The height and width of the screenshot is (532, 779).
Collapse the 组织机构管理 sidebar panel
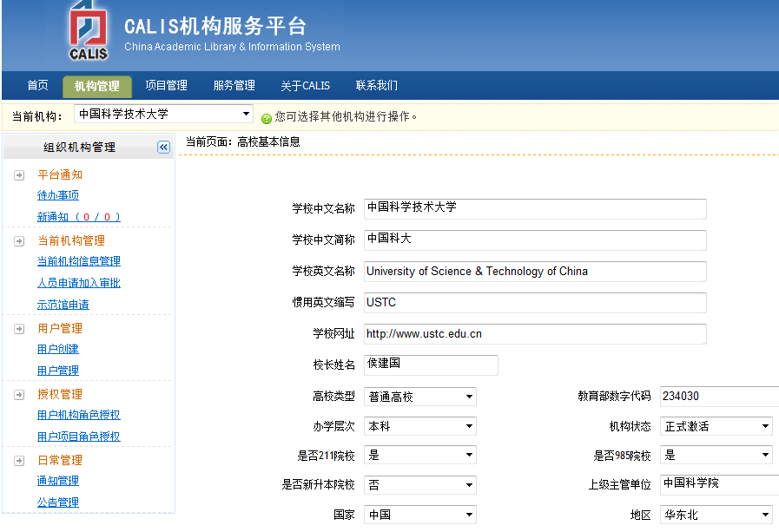point(163,147)
